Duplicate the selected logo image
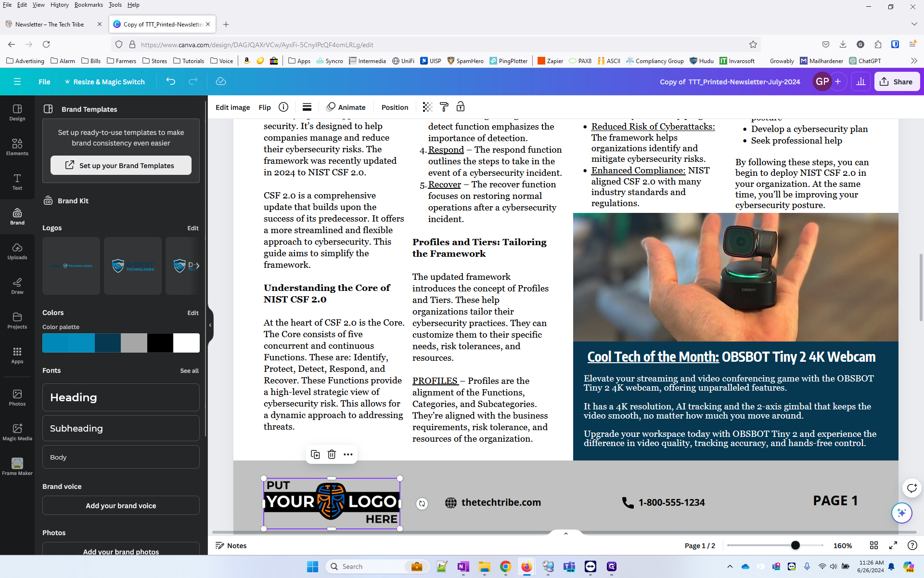The height and width of the screenshot is (578, 924). pos(315,454)
